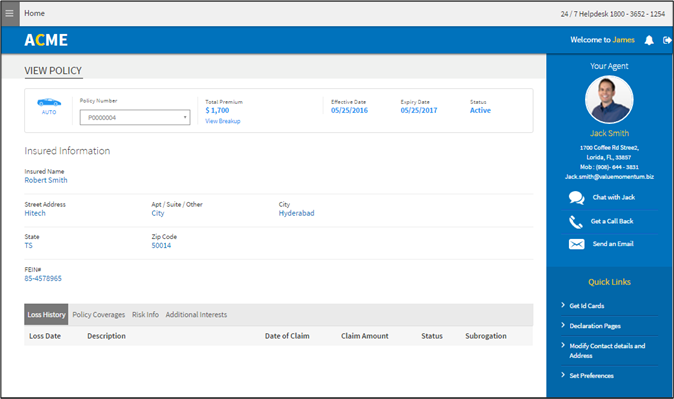Open Declaration Pages quick link

tap(595, 326)
